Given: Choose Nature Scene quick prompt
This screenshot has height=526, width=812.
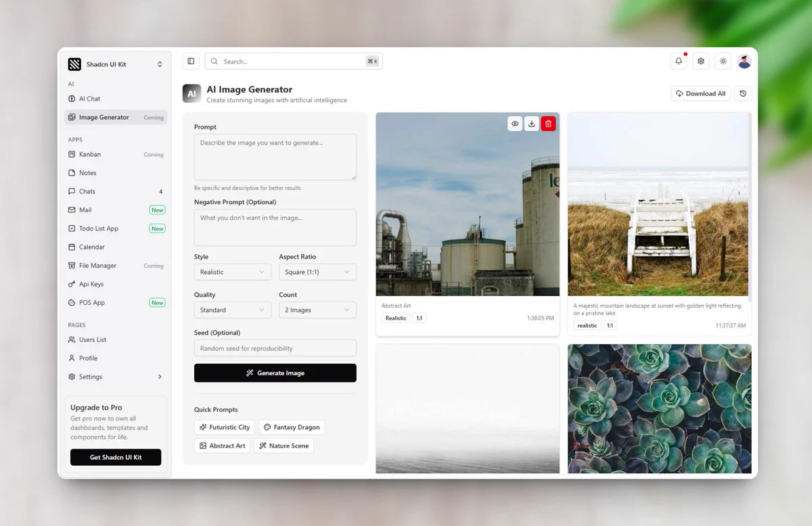Looking at the screenshot, I should pyautogui.click(x=284, y=446).
